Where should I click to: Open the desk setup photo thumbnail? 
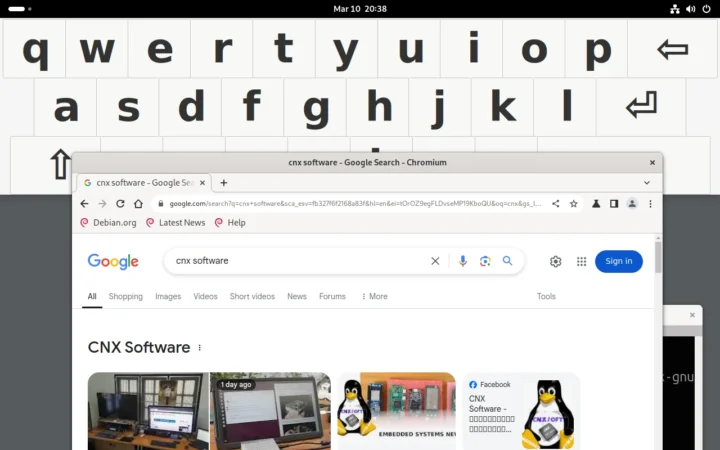click(x=148, y=411)
